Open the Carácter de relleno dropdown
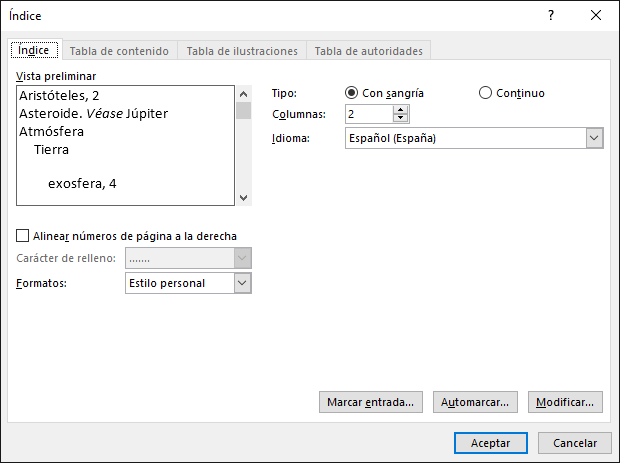The height and width of the screenshot is (463, 620). pos(242,259)
